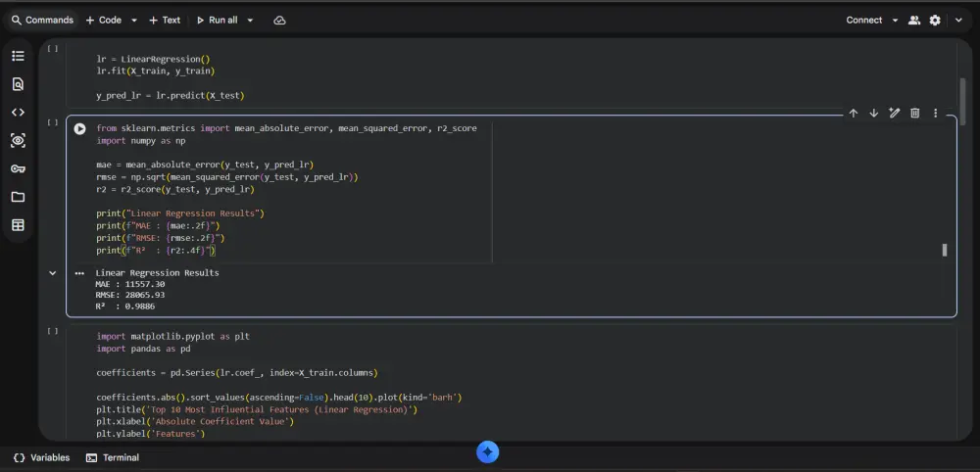980x472 pixels.
Task: Move cell down with the arrow icon
Action: (x=874, y=113)
